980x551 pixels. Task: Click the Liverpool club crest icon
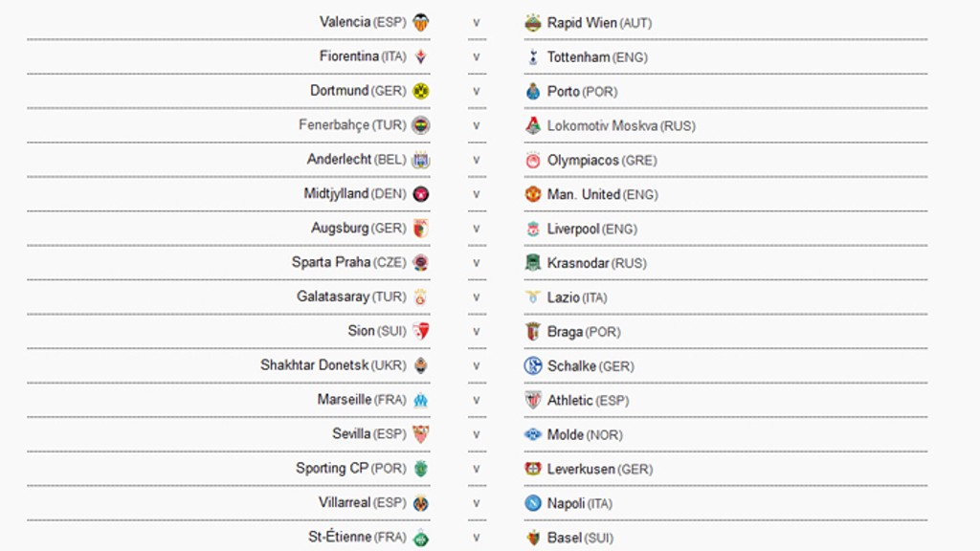click(x=533, y=229)
